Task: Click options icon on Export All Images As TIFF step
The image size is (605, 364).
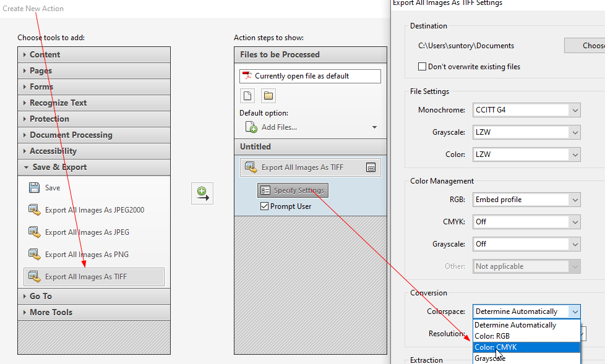Action: (x=371, y=167)
